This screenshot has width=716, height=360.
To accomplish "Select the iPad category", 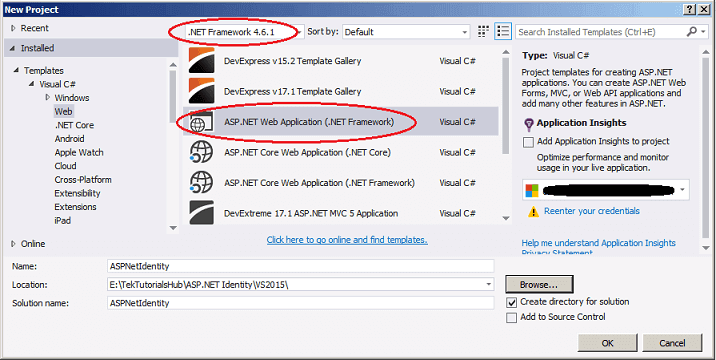I will (63, 221).
